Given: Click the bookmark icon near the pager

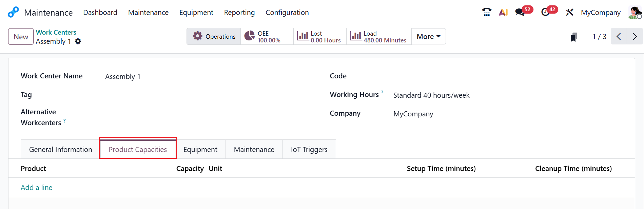Looking at the screenshot, I should (x=574, y=37).
